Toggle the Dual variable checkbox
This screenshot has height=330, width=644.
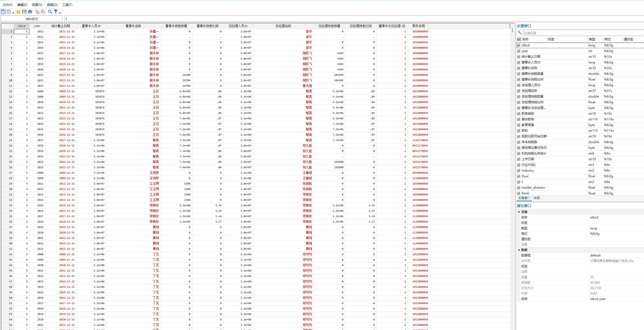(519, 176)
